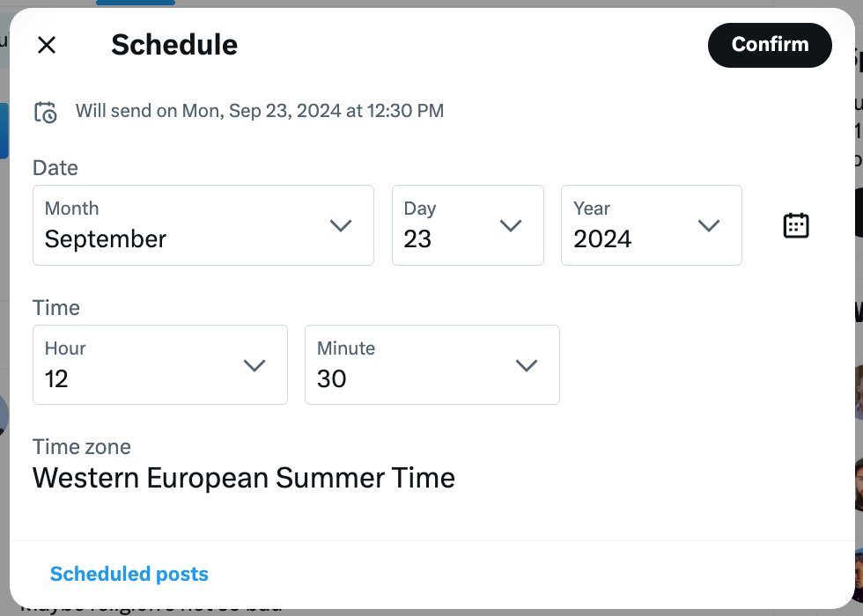
Task: Click the Date section label
Action: tap(55, 167)
